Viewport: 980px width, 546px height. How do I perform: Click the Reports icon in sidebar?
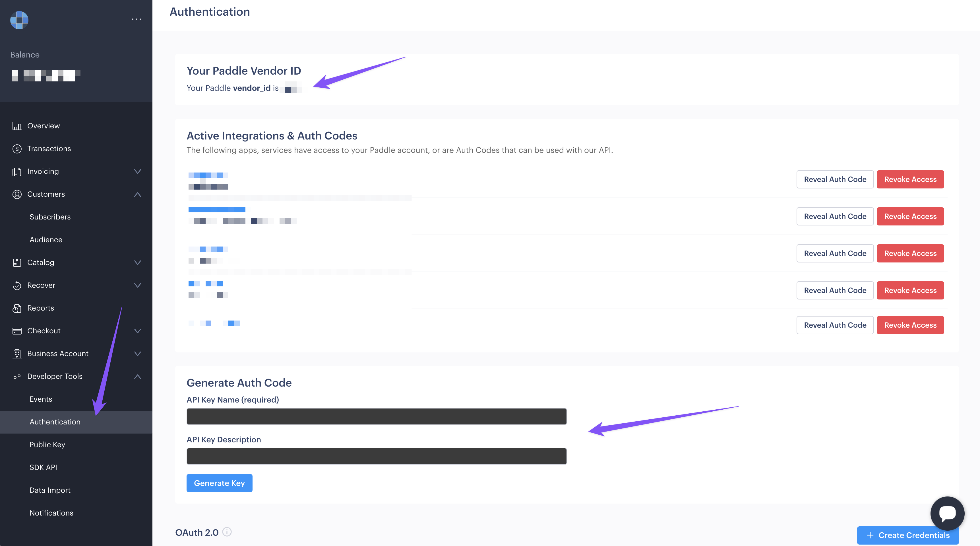tap(17, 308)
